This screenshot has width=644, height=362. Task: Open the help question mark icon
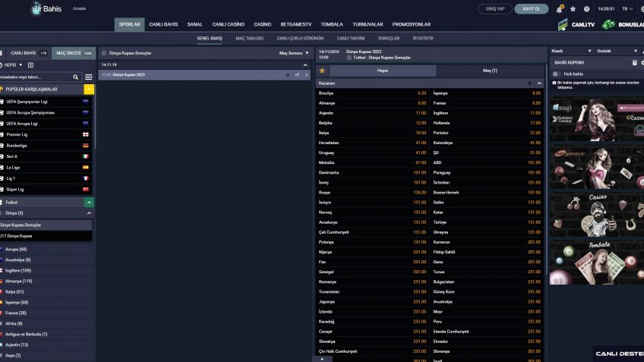(x=585, y=9)
